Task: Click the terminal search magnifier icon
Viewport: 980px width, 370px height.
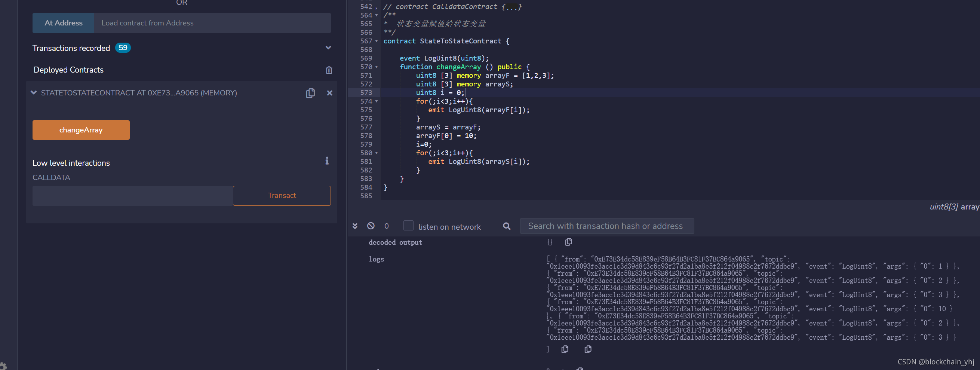Action: [507, 226]
